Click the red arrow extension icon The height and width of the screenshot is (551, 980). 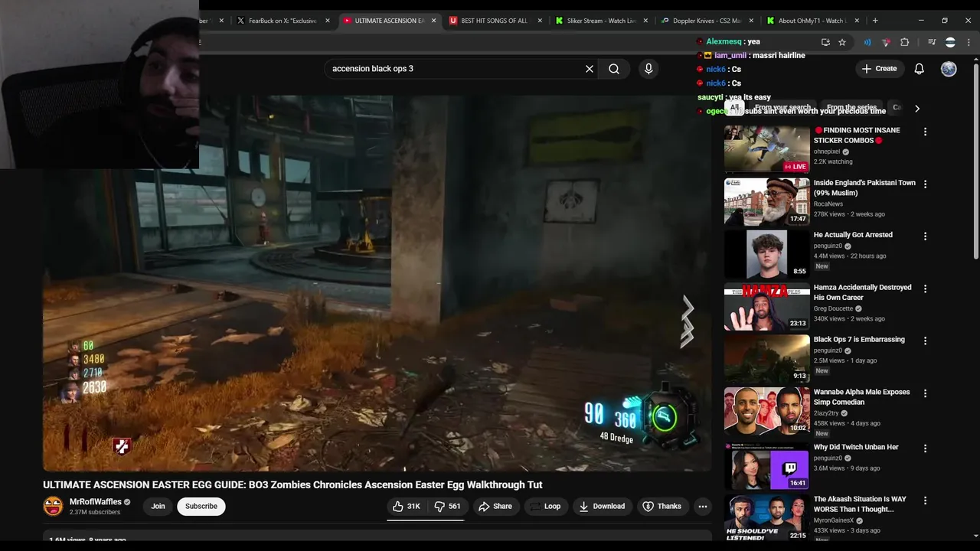pos(886,42)
